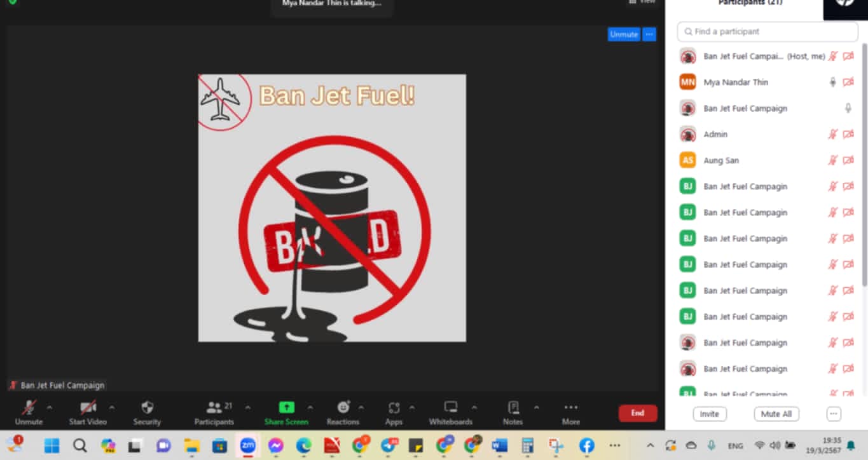868x460 pixels.
Task: Click the red End meeting button
Action: (638, 413)
